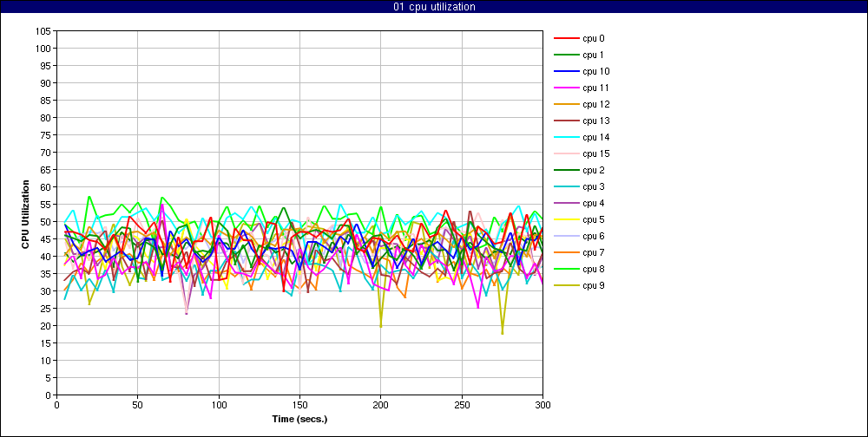Click the 150 x-axis tick label
The image size is (868, 437).
pyautogui.click(x=299, y=404)
